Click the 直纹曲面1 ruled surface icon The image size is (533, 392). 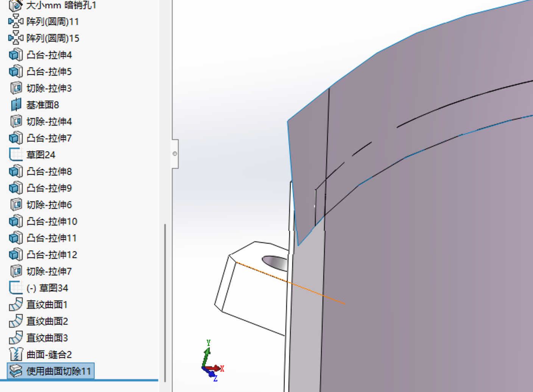point(16,305)
